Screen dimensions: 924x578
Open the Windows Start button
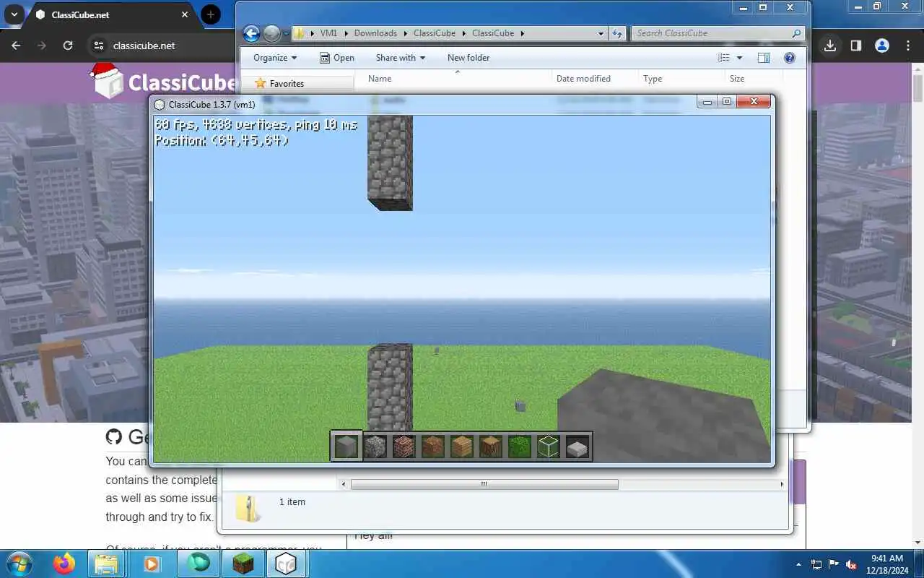point(20,564)
